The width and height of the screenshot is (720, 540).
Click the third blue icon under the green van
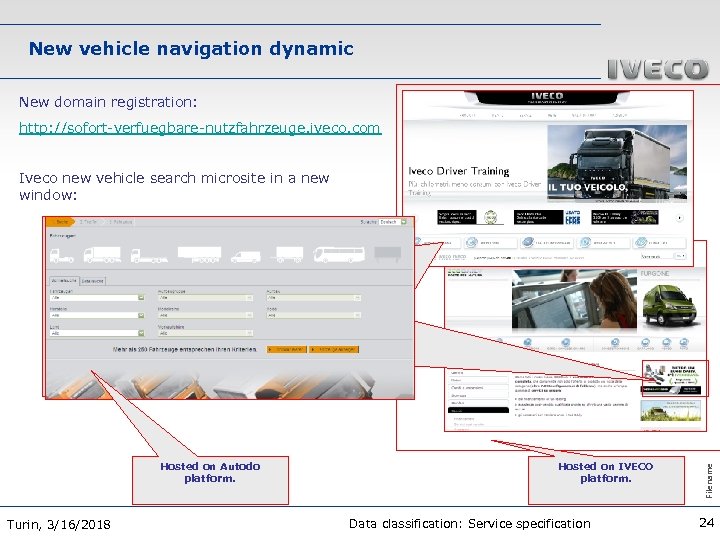pyautogui.click(x=666, y=342)
